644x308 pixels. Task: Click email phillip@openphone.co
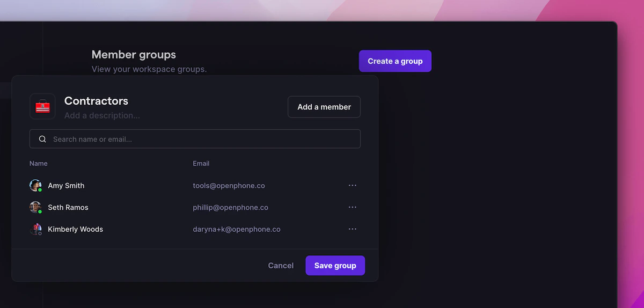(231, 207)
